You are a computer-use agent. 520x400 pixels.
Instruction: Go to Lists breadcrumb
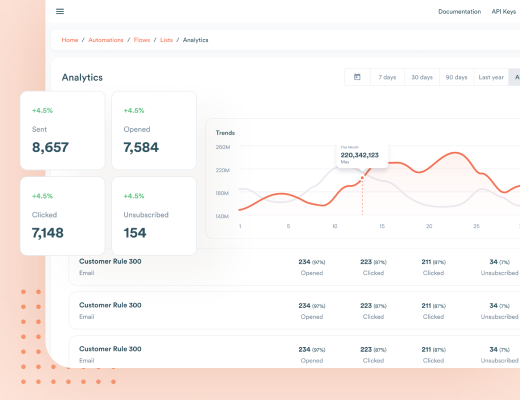(x=166, y=40)
